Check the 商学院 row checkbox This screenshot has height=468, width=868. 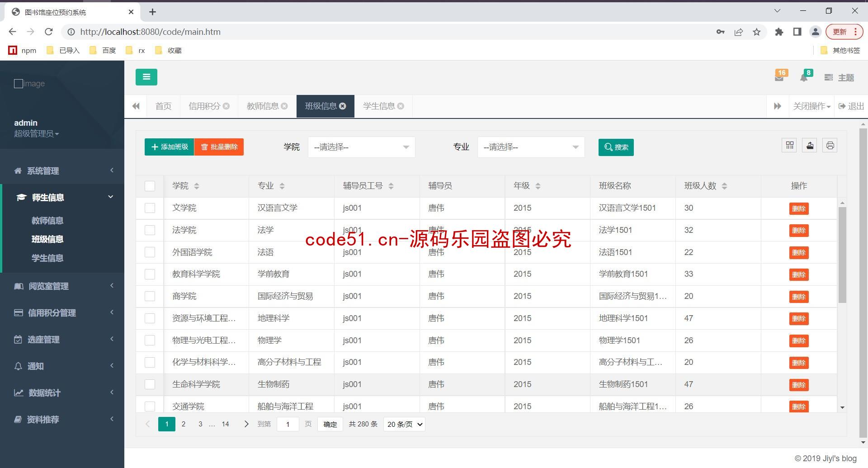click(x=150, y=296)
